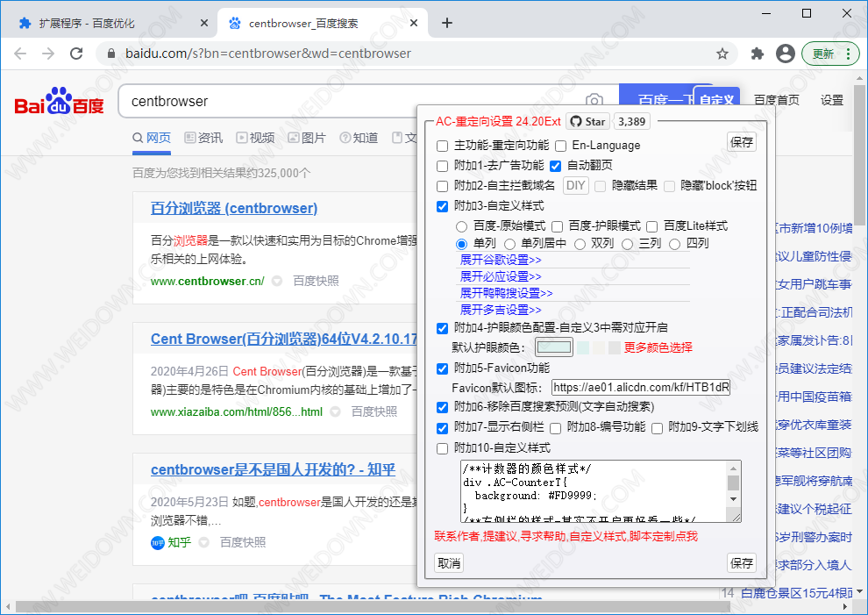The image size is (868, 615).
Task: Select the 知道 search tab
Action: pos(359,138)
